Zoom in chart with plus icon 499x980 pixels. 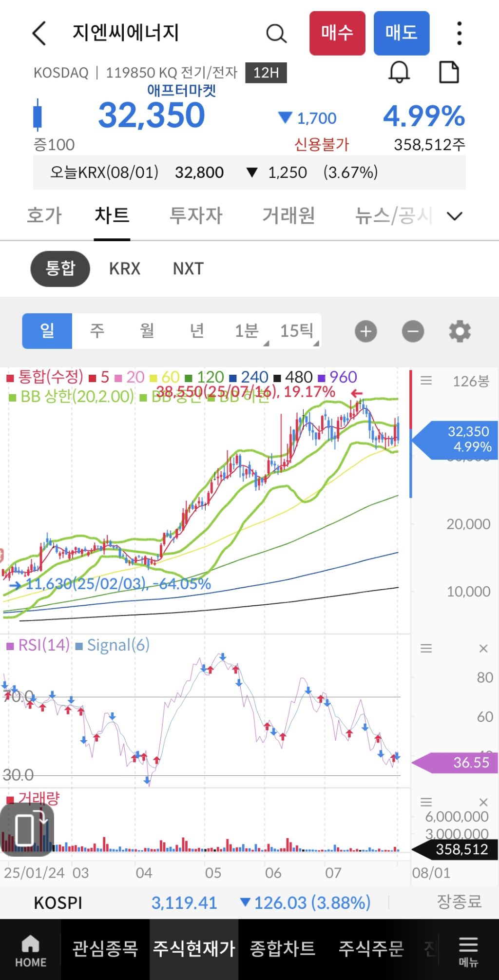[x=366, y=331]
